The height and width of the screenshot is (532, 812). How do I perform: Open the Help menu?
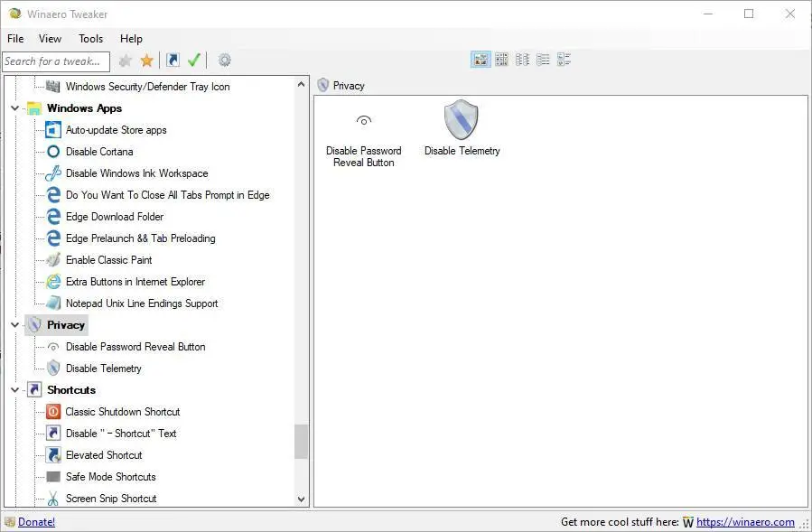[131, 39]
